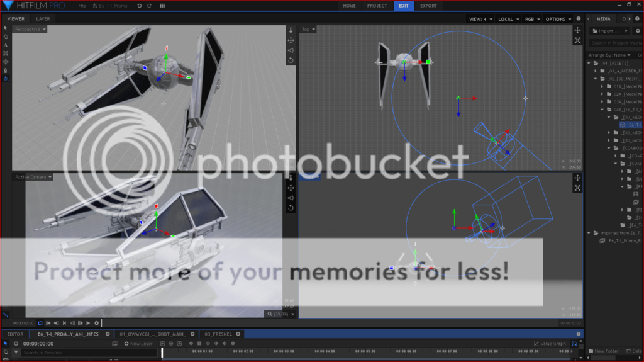644x362 pixels.
Task: Click the timeline playhead marker
Action: pyautogui.click(x=162, y=353)
